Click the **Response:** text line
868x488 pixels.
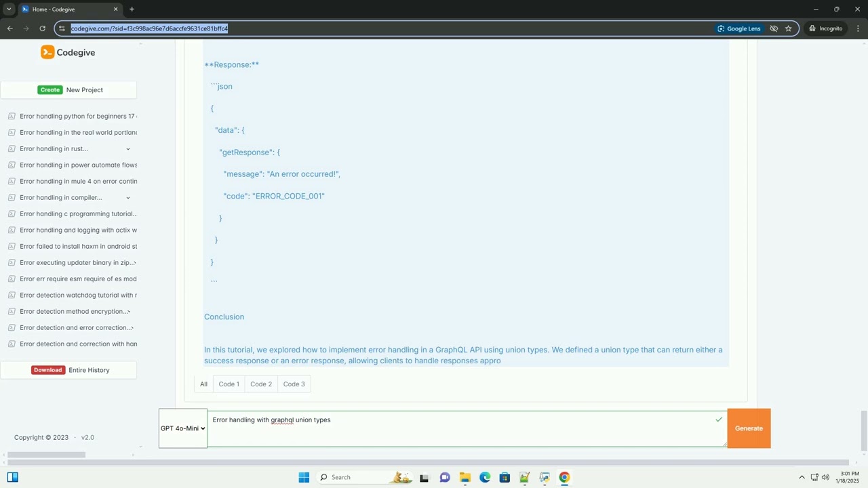click(231, 64)
